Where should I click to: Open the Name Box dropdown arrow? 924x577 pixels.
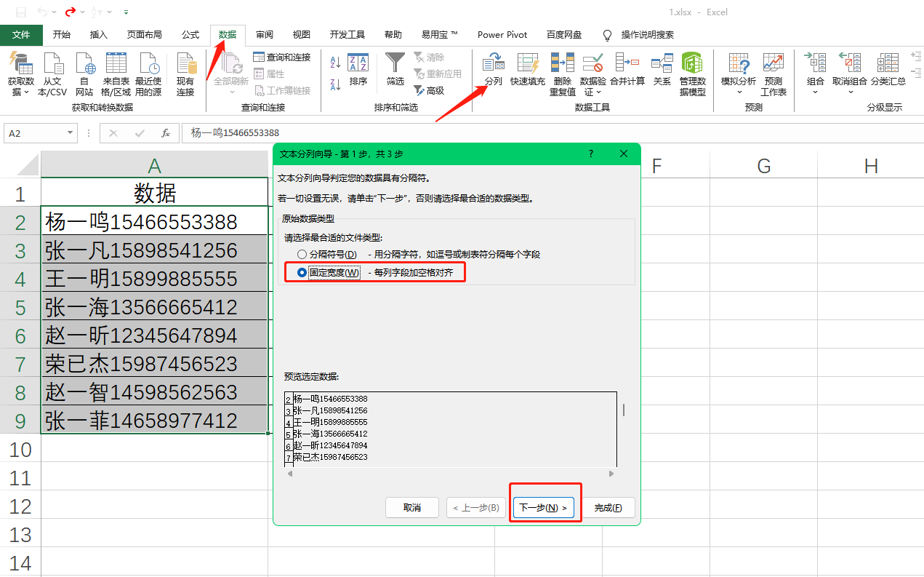coord(71,133)
